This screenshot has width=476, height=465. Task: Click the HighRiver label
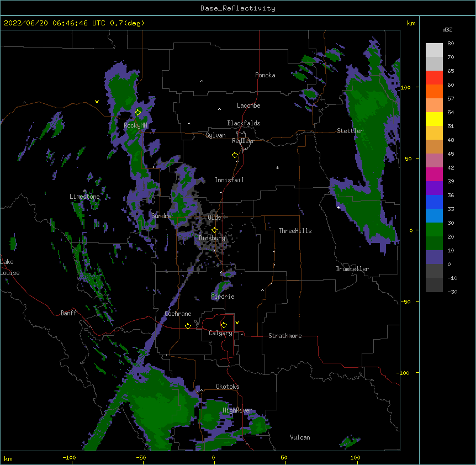click(237, 410)
